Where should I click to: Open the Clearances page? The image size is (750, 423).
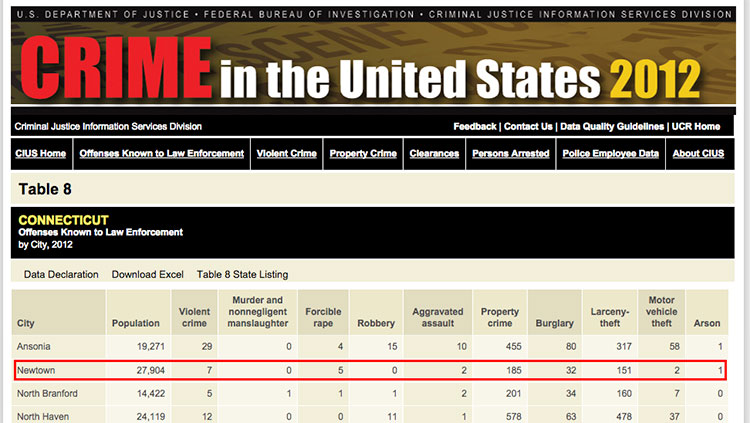pyautogui.click(x=434, y=153)
